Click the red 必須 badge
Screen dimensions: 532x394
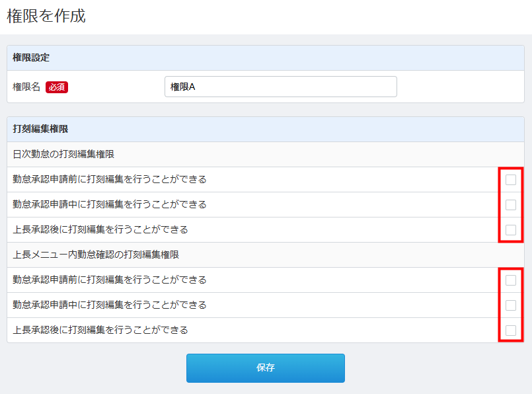(57, 87)
